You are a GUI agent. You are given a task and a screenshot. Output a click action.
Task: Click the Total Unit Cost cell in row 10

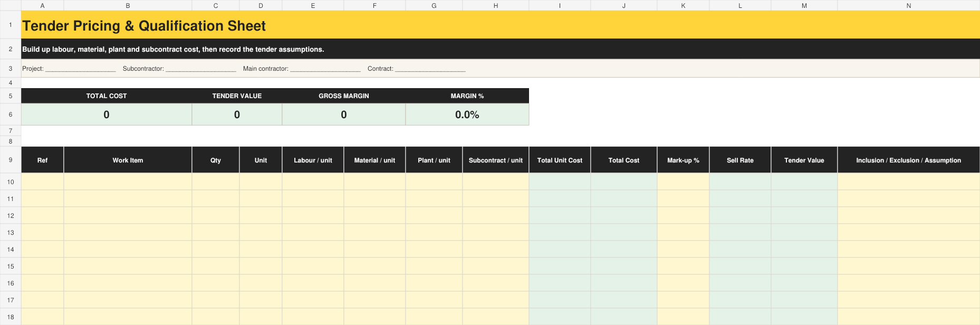(x=560, y=181)
